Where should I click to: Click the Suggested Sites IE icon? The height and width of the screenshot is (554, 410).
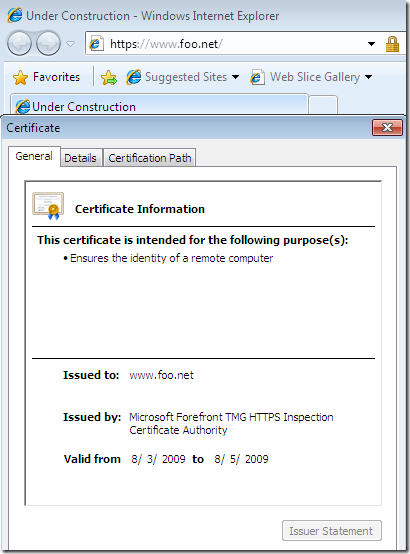[x=134, y=77]
